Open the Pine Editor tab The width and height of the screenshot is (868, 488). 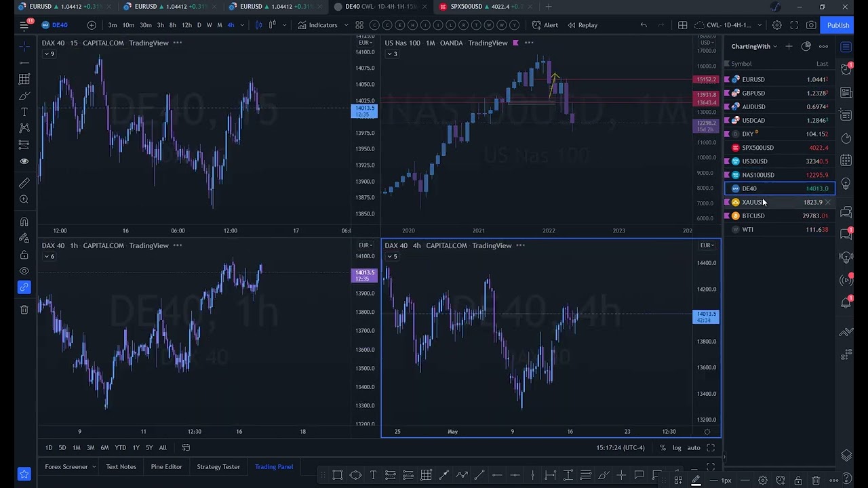tap(166, 466)
